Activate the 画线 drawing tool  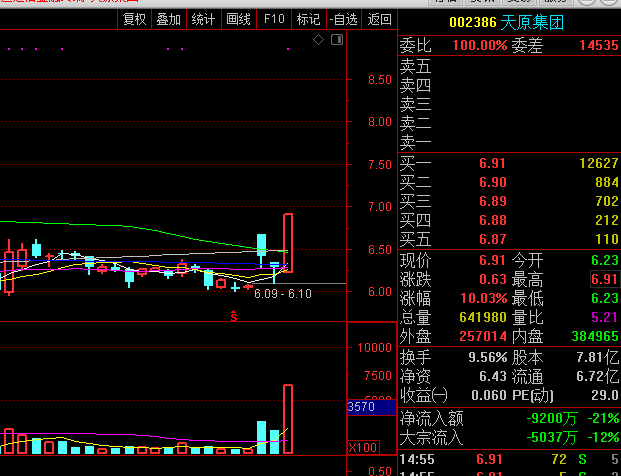(238, 19)
